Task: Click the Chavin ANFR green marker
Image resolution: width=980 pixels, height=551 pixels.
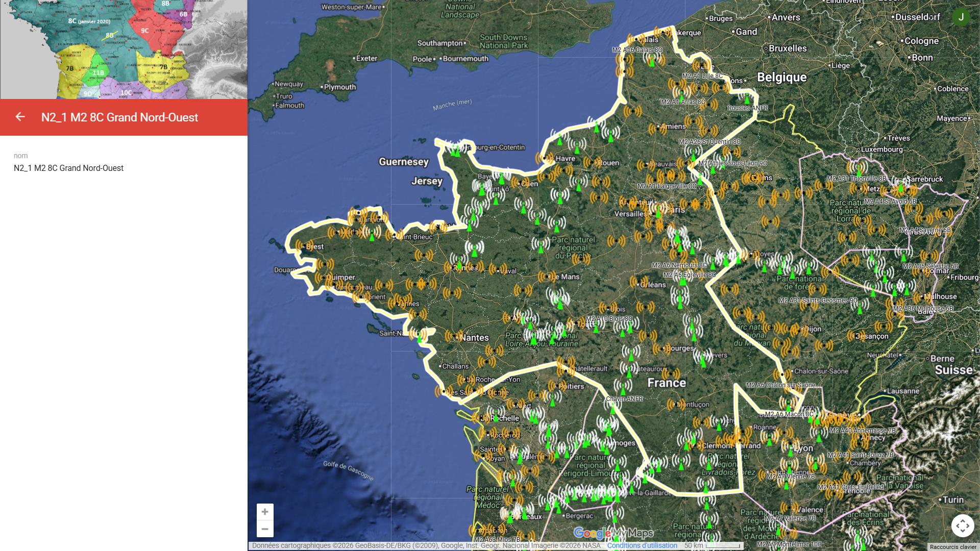Action: (613, 409)
